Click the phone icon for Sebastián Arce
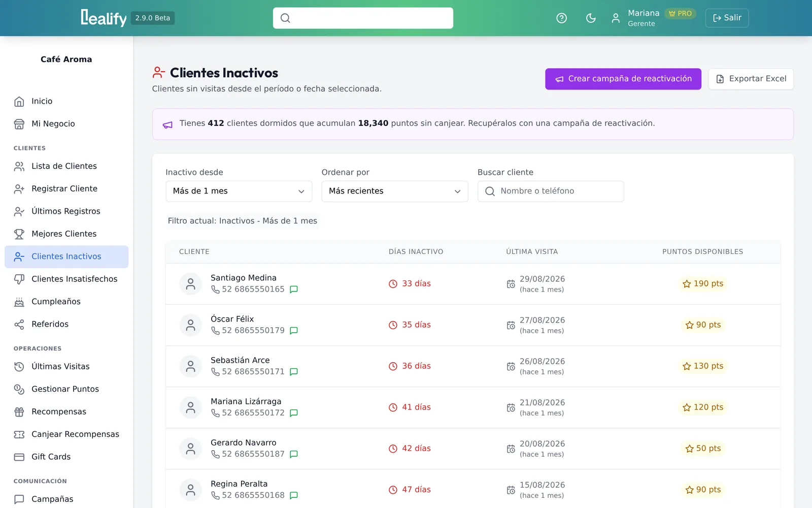This screenshot has height=508, width=812. click(215, 372)
